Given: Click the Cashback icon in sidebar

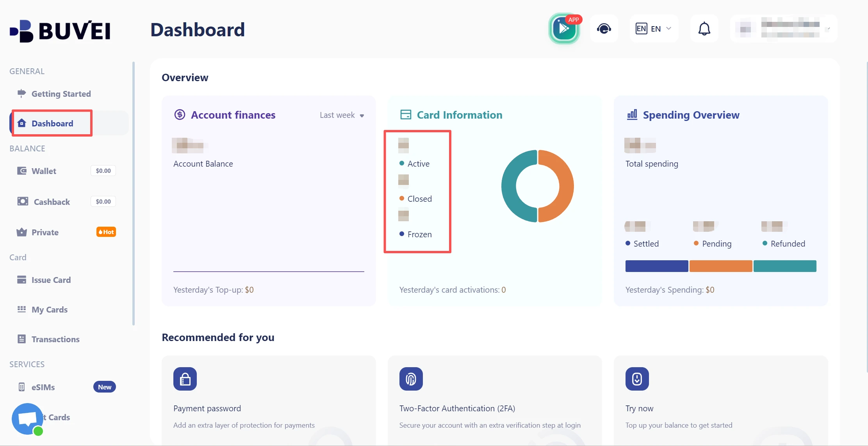Looking at the screenshot, I should [23, 201].
